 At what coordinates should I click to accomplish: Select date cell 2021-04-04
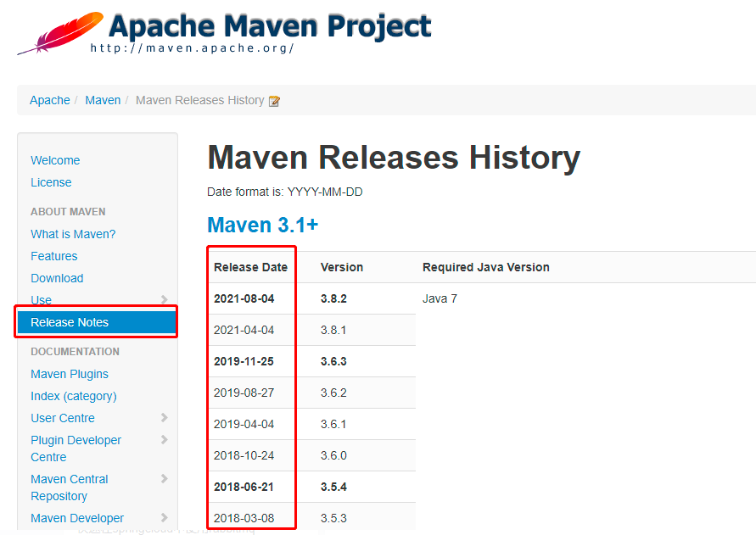click(x=244, y=330)
